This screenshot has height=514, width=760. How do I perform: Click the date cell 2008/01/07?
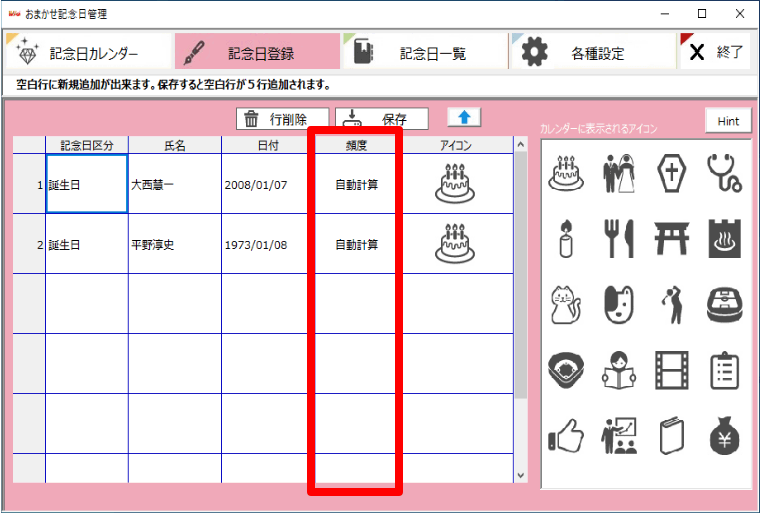(x=268, y=184)
